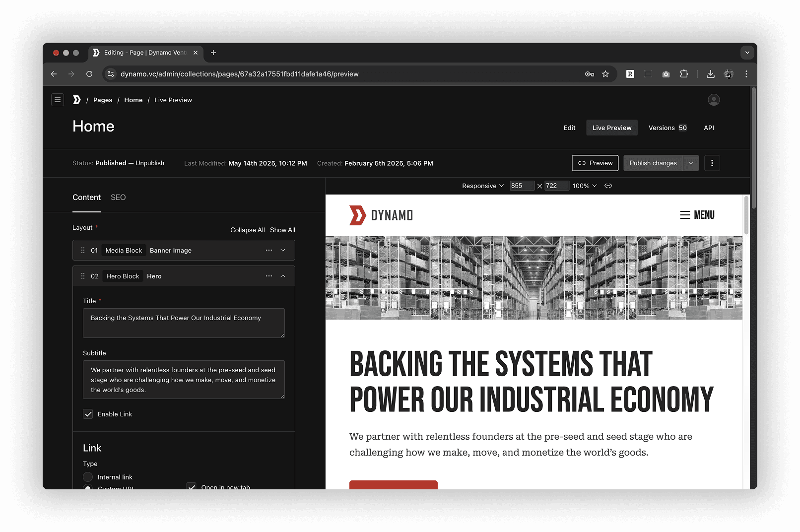Click the Dynamo logo in the breadcrumb
Viewport: 800px width, 532px height.
pyautogui.click(x=77, y=100)
